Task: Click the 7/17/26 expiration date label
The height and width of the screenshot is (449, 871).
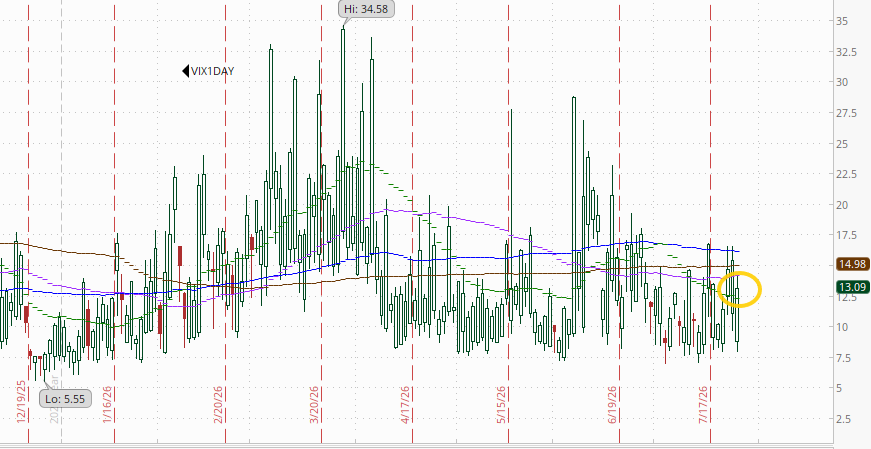Action: pyautogui.click(x=704, y=405)
